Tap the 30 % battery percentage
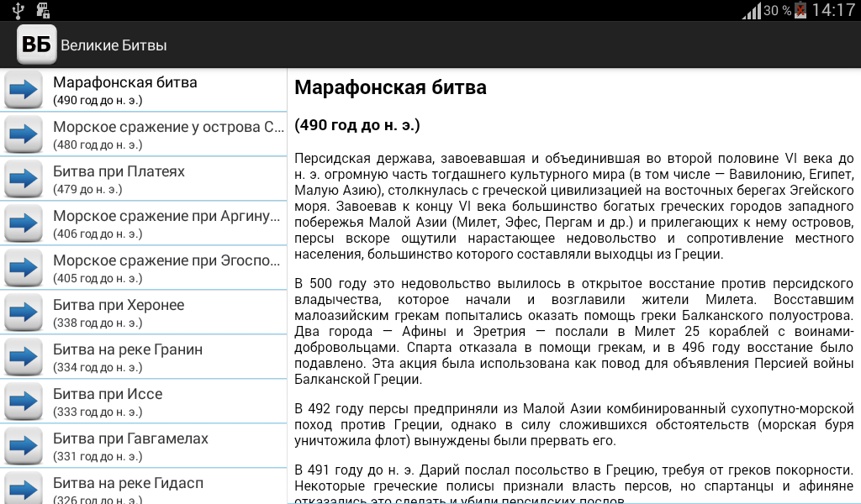861x504 pixels. pyautogui.click(x=778, y=11)
